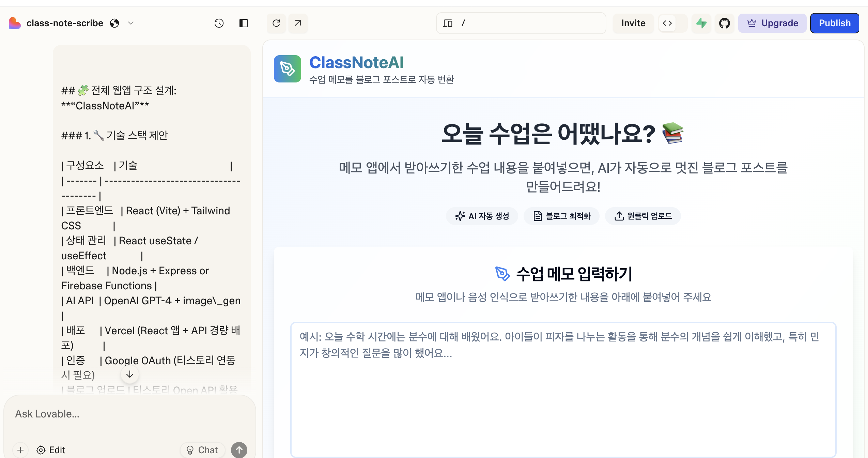Click the globe visibility icon
Viewport: 868px width, 458px height.
[x=114, y=23]
